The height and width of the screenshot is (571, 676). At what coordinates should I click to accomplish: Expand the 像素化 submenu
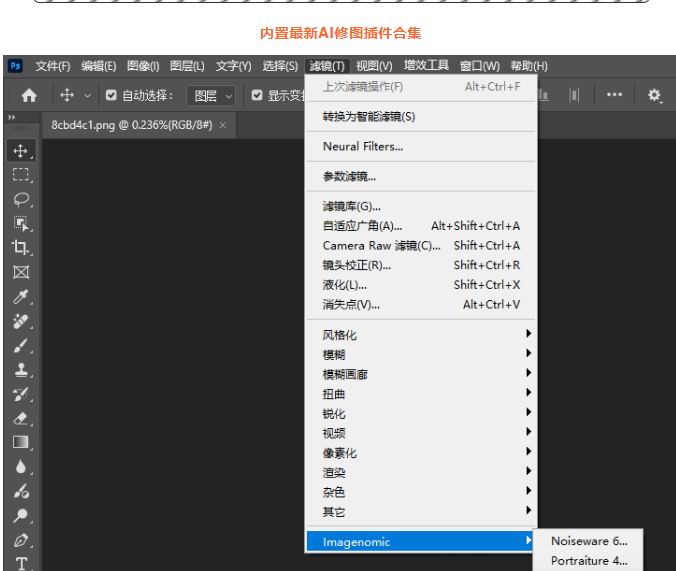point(421,452)
